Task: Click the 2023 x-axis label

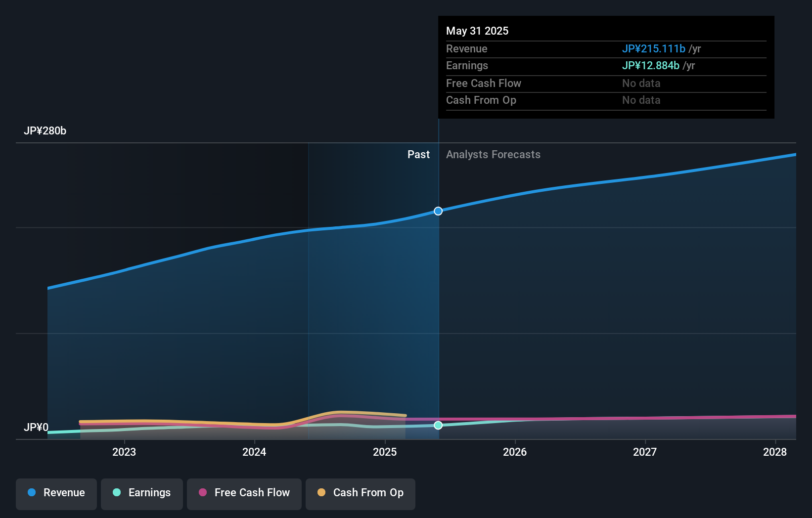Action: (124, 452)
